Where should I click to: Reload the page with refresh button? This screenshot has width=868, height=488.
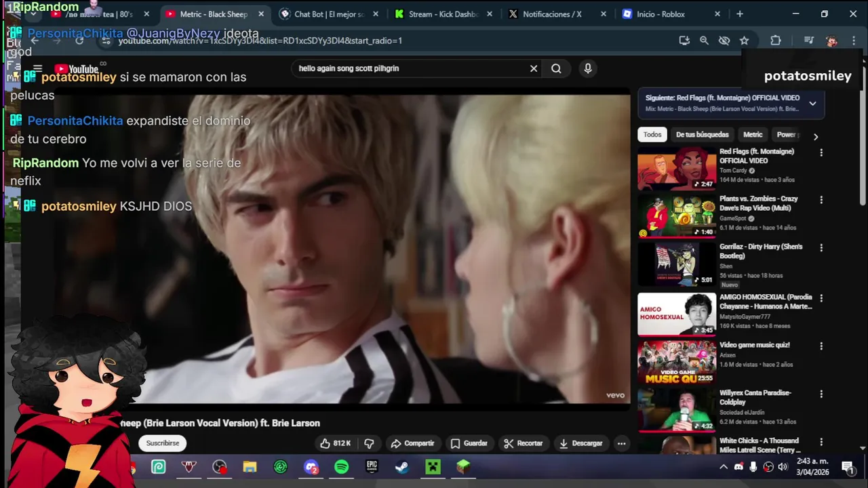tap(79, 41)
